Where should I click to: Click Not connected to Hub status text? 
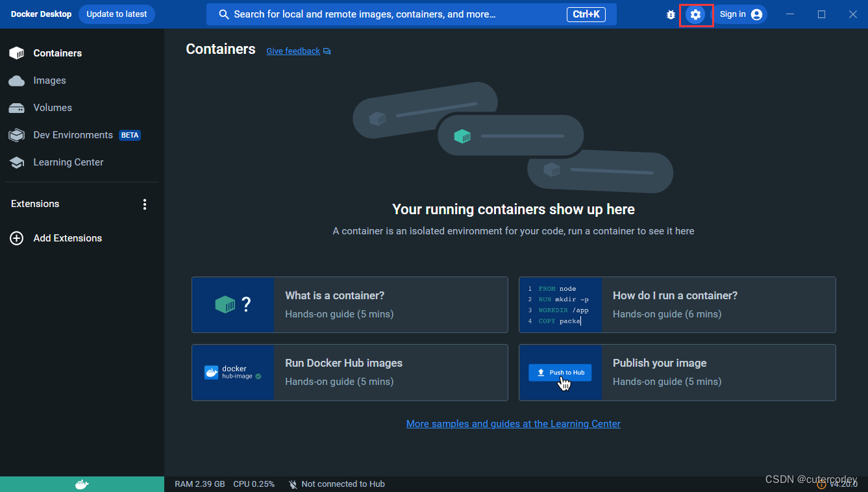[x=343, y=484]
